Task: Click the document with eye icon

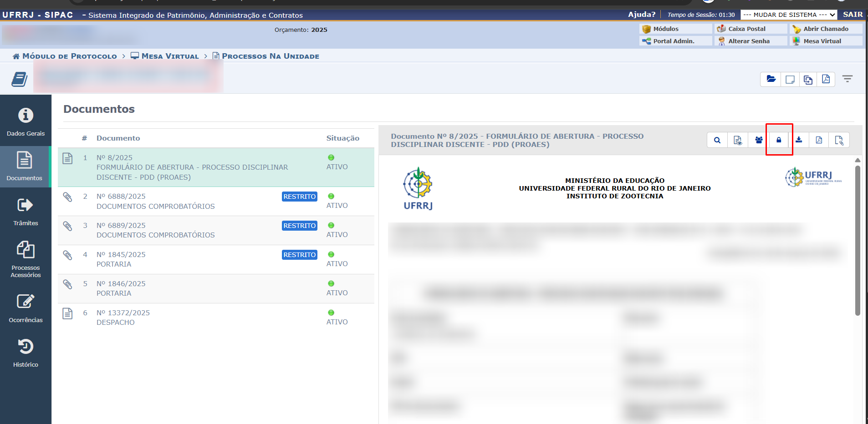Action: click(738, 140)
